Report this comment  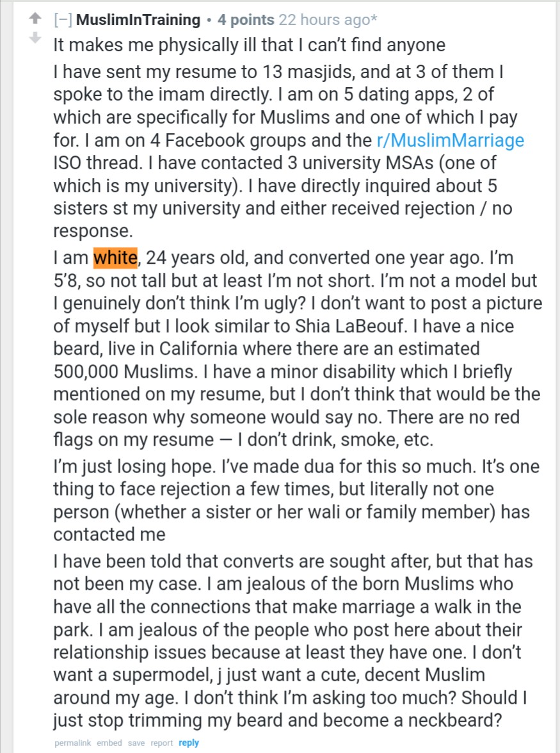(x=162, y=743)
